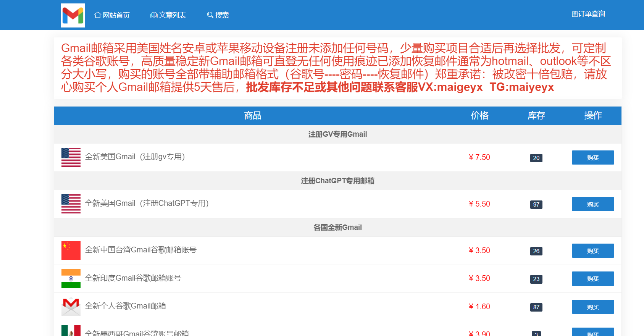Screen dimensions: 644x336
Task: Open product 全新美国Gmail (注册ChatGPT专用) title
Action: point(147,204)
